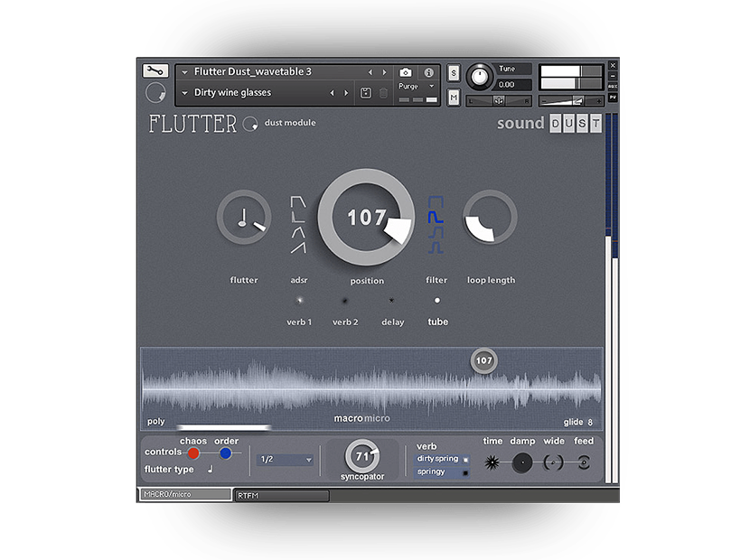
Task: Click the white bar below the waveform
Action: tap(223, 427)
